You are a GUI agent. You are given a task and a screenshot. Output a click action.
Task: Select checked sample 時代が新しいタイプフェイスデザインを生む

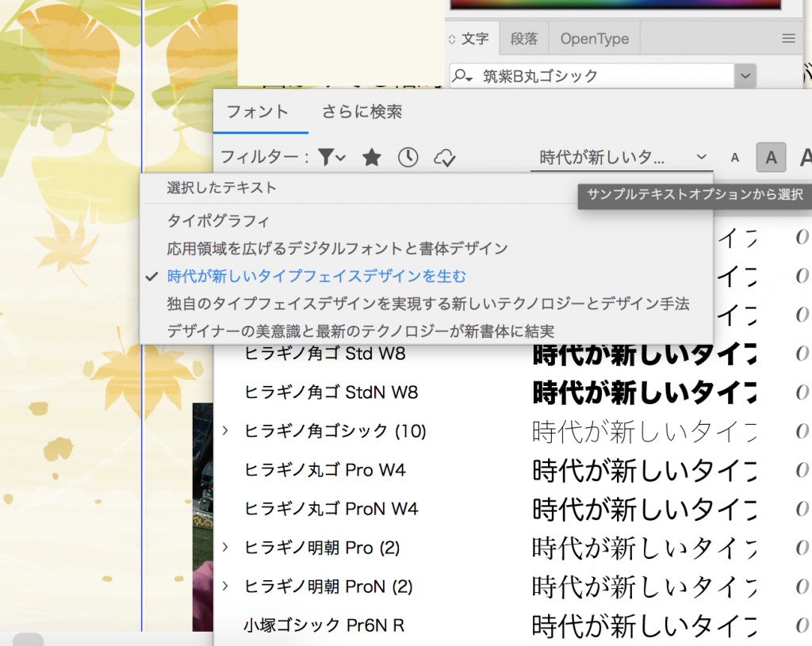click(x=316, y=276)
